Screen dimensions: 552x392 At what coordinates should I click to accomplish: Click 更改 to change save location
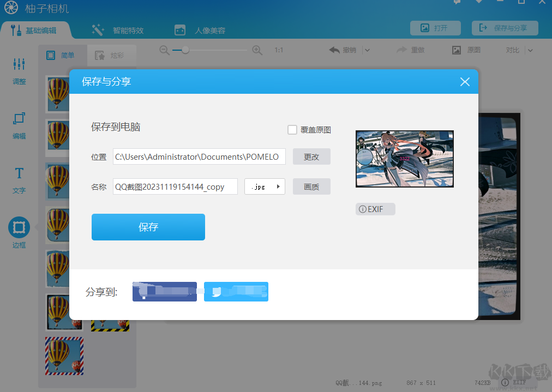click(311, 157)
